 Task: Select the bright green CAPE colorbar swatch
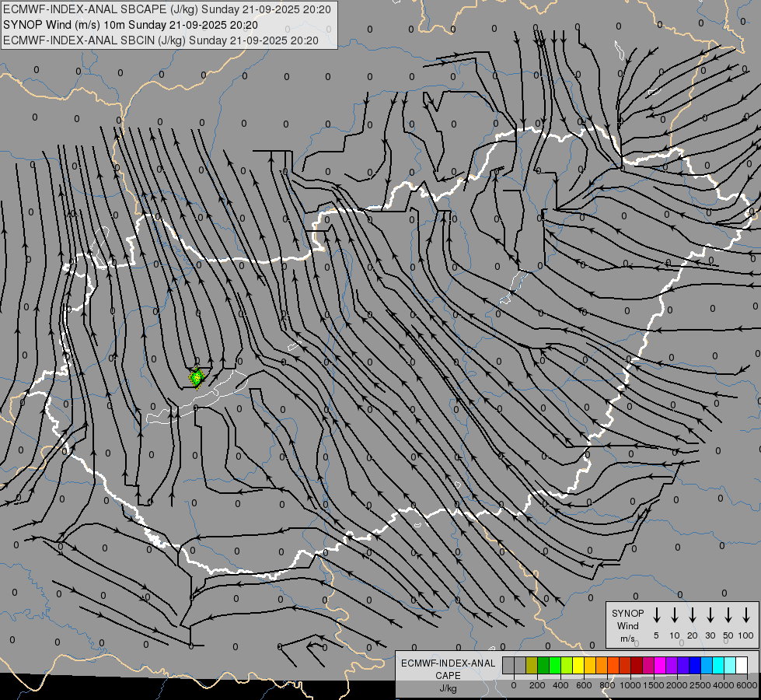coord(555,665)
